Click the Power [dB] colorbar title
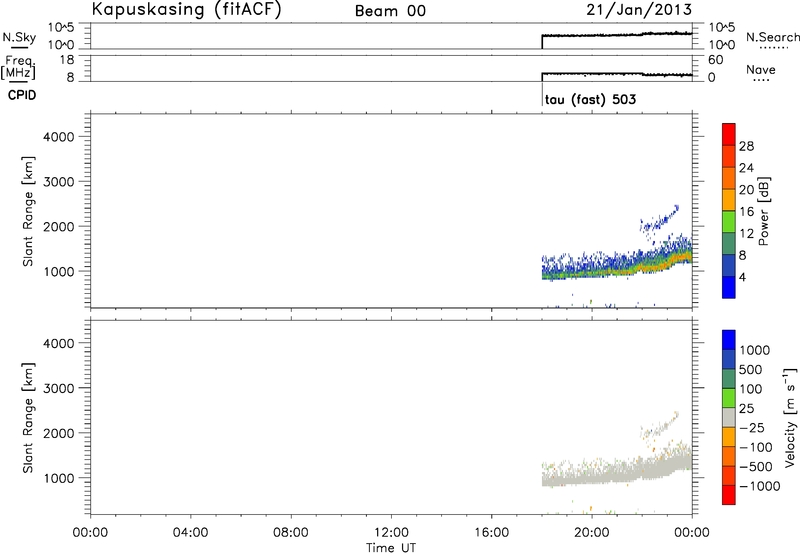800x554 pixels. tap(763, 211)
